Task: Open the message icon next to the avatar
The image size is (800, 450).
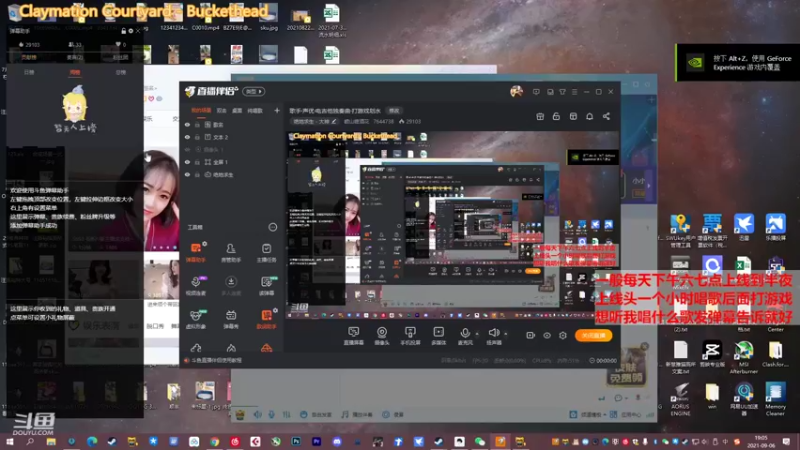Action: 536,92
